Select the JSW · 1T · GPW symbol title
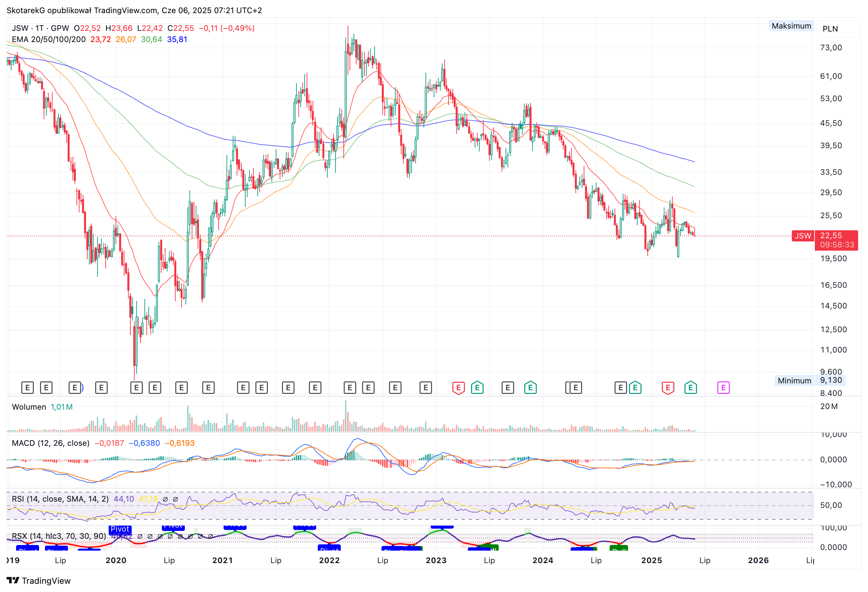 [x=40, y=28]
